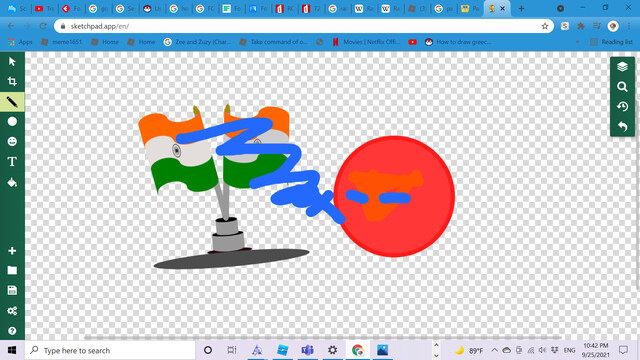Choose the Paint bucket fill tool
Image resolution: width=640 pixels, height=360 pixels.
12,182
